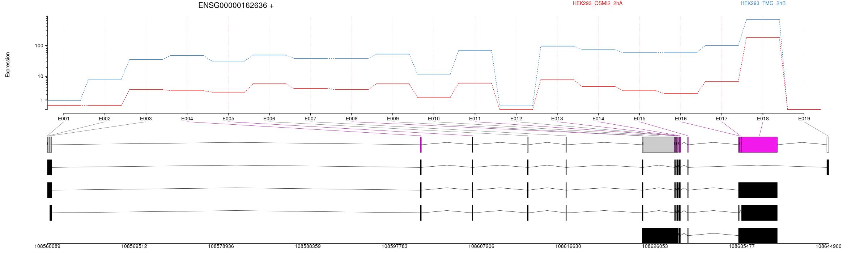This screenshot has height=253, width=868.
Task: Click the first wide block of bottom transcript
Action: point(660,235)
